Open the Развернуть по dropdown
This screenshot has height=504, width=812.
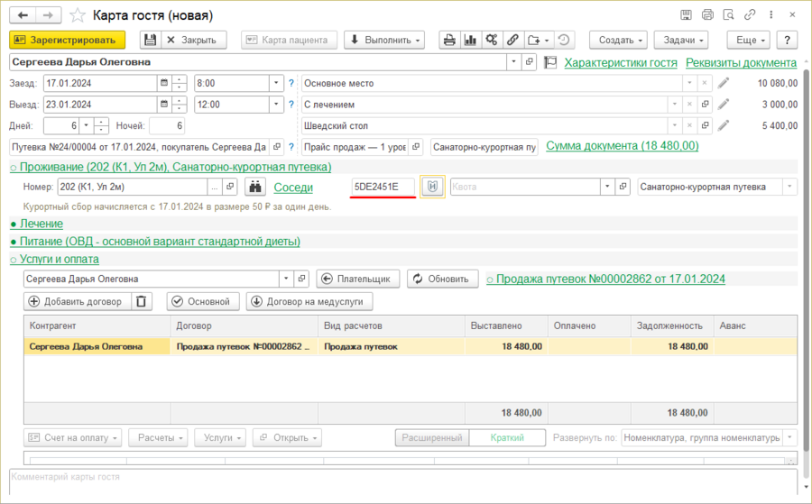[789, 438]
